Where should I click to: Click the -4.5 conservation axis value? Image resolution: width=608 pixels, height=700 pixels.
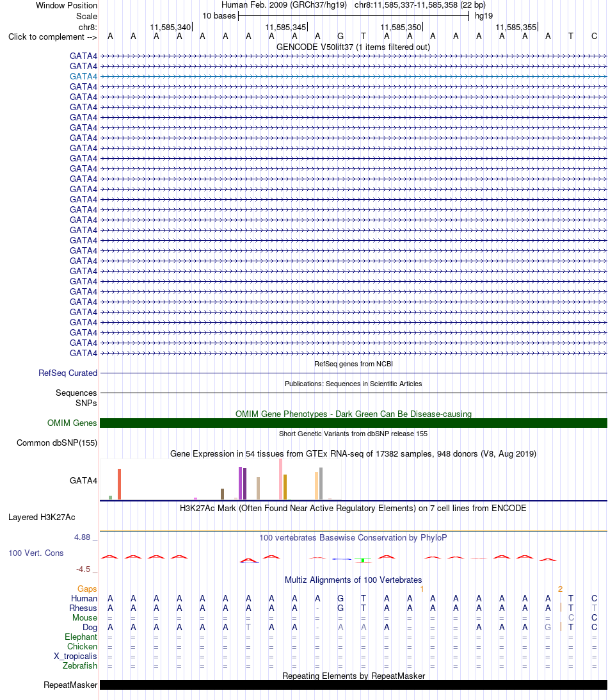tap(83, 569)
